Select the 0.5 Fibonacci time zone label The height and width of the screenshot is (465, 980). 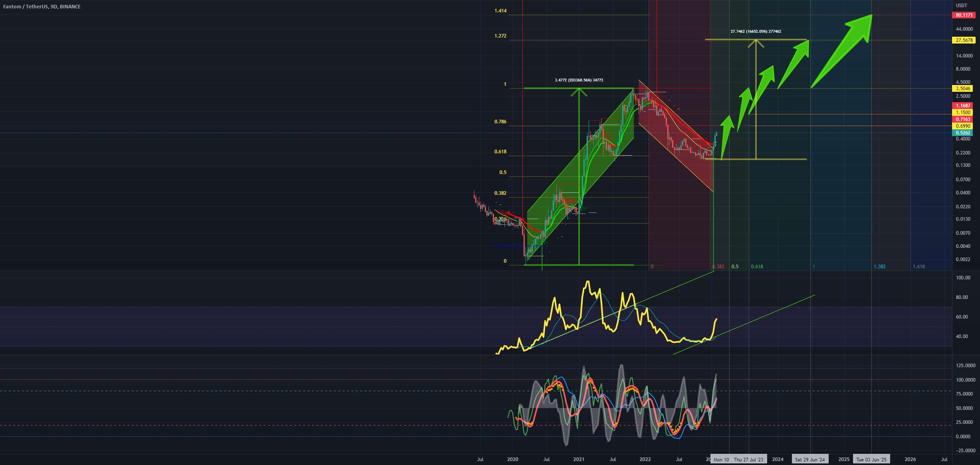pos(735,267)
